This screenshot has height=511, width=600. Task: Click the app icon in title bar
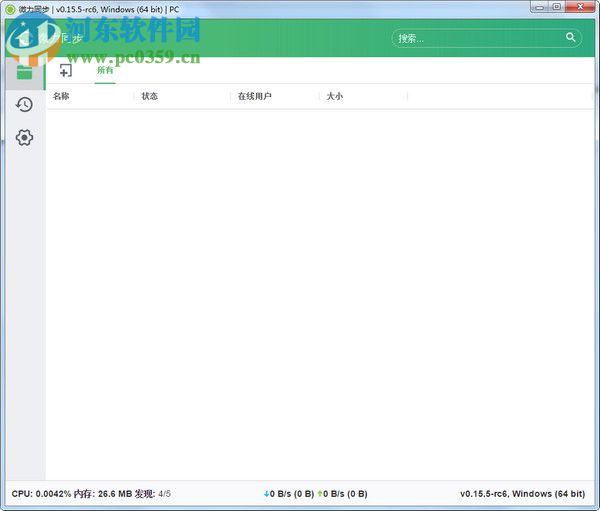[10, 9]
